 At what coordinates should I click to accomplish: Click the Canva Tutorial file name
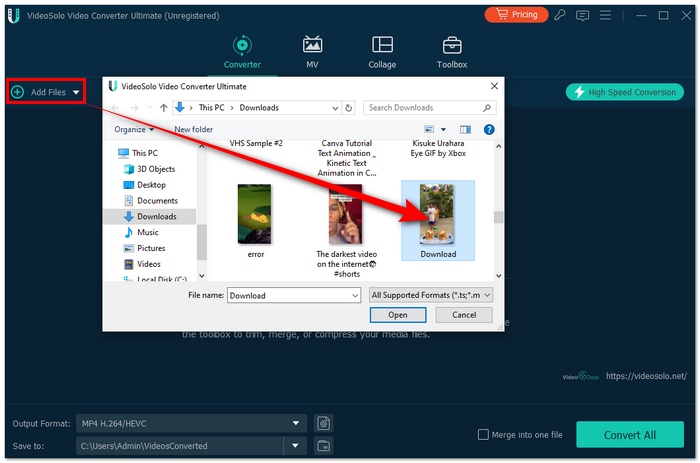point(347,158)
